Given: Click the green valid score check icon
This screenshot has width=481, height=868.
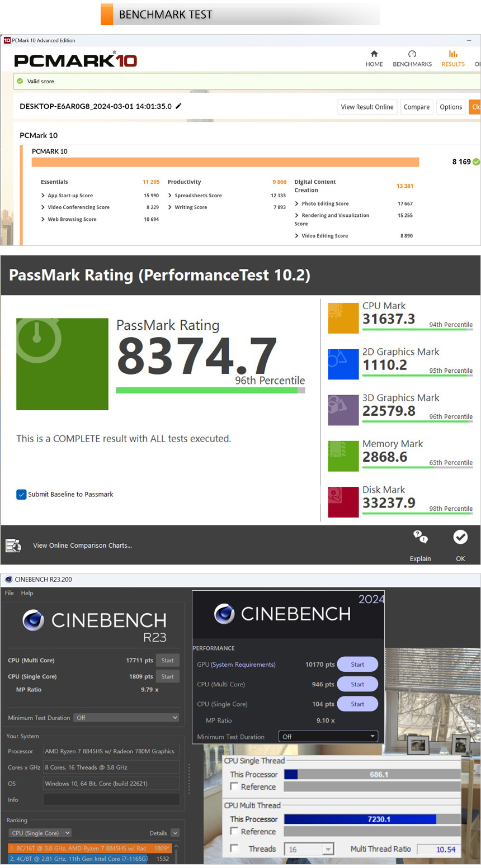Looking at the screenshot, I should (x=20, y=81).
